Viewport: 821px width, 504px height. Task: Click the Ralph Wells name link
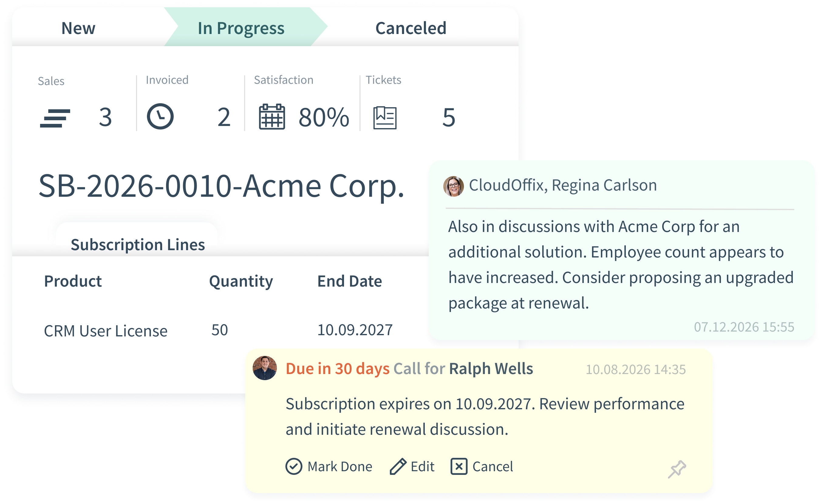tap(491, 369)
